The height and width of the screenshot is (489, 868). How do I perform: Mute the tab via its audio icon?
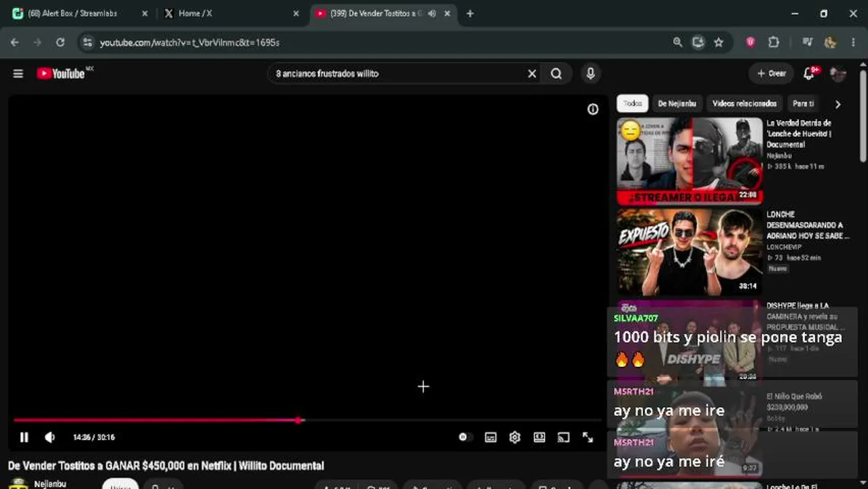coord(432,13)
